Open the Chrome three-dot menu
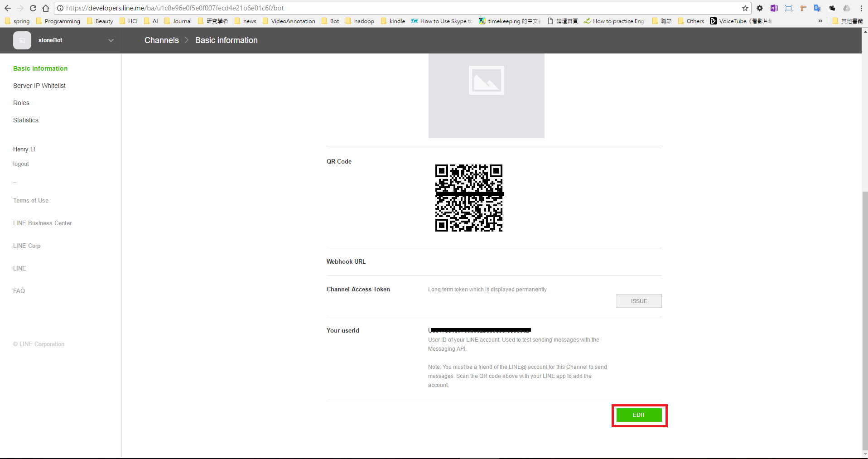Screen dimensions: 868x459 (861, 8)
